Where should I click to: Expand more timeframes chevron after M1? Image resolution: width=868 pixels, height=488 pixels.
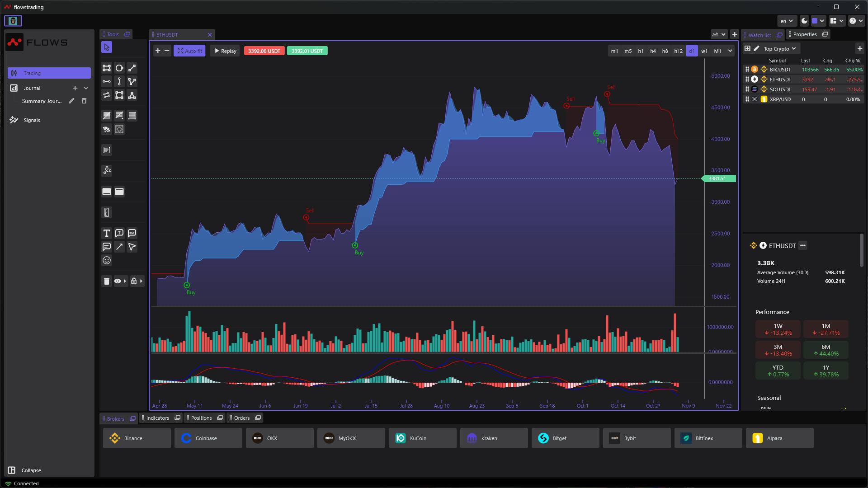point(730,51)
